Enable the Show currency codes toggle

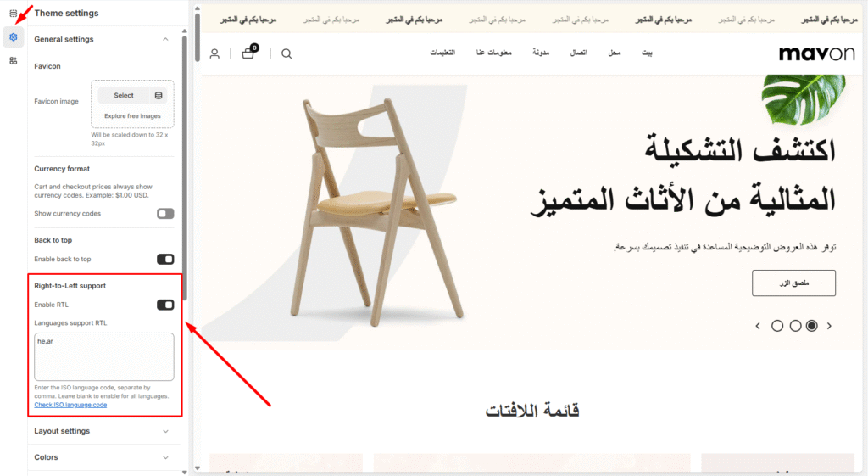(x=165, y=214)
